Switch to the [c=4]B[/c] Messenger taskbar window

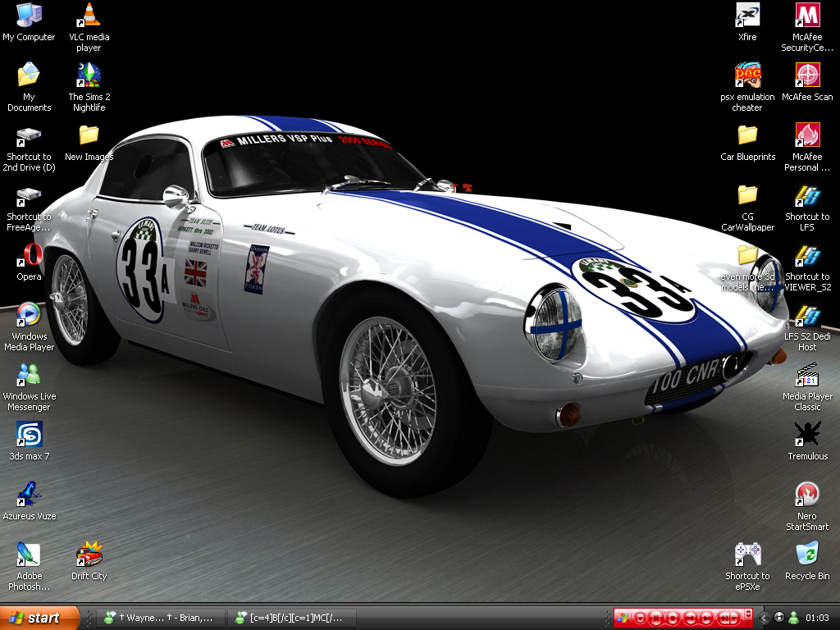292,618
